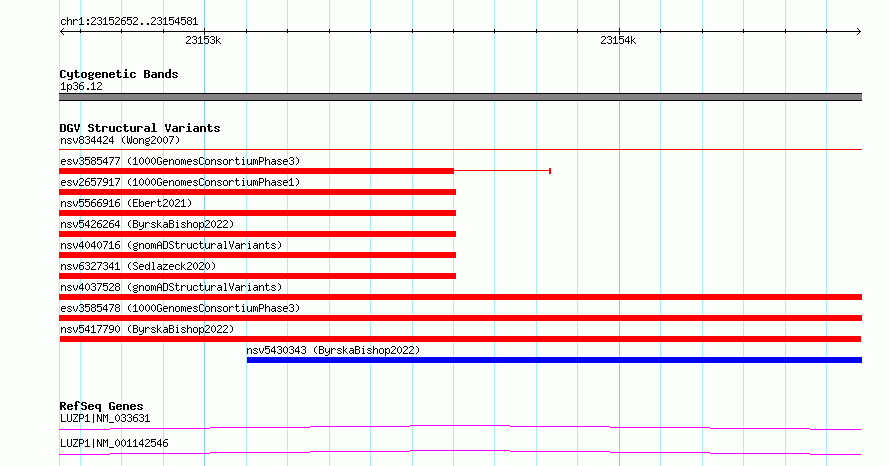The height and width of the screenshot is (466, 890).
Task: Select the DGV Structural Variants track title
Action: pyautogui.click(x=140, y=128)
